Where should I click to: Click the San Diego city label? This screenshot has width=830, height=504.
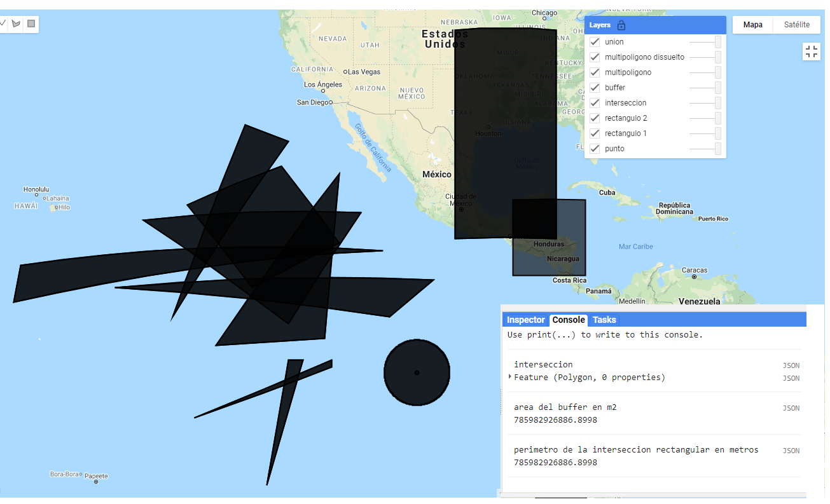[x=314, y=102]
